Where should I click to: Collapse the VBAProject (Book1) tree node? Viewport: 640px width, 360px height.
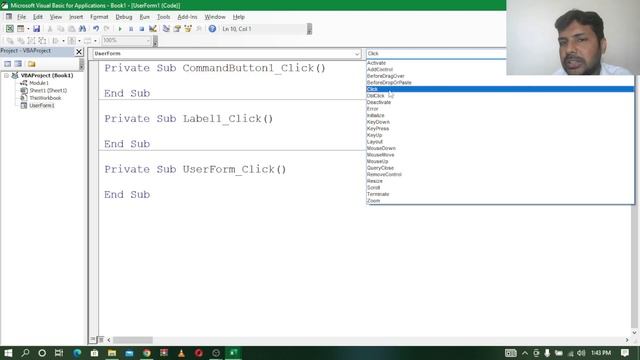point(6,76)
